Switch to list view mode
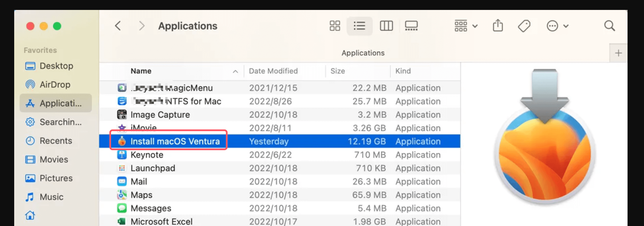Screen dimensions: 644x226 (359, 26)
